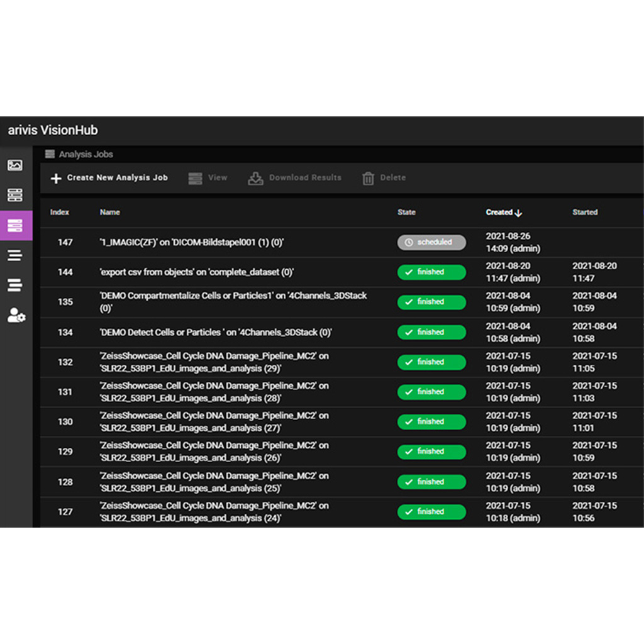This screenshot has height=644, width=644.
Task: Click index number 144
Action: (x=65, y=272)
